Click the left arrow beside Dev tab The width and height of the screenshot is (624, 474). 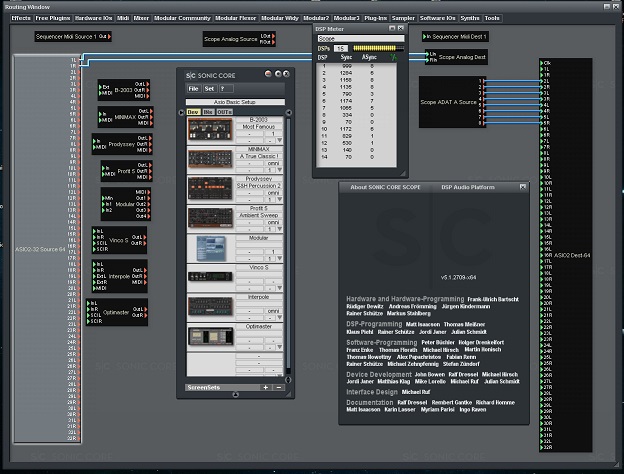[181, 113]
